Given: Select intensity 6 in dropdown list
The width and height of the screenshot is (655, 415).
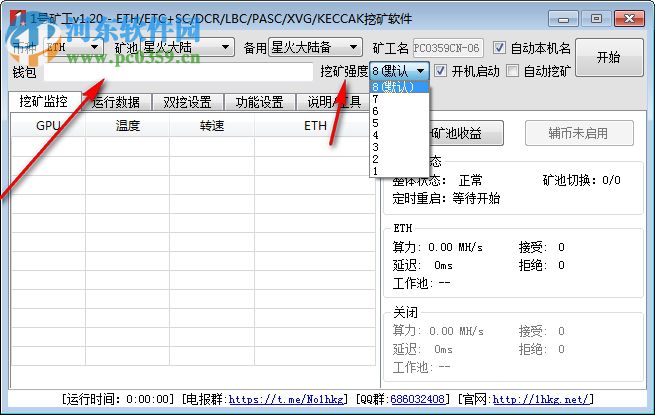Looking at the screenshot, I should point(399,111).
